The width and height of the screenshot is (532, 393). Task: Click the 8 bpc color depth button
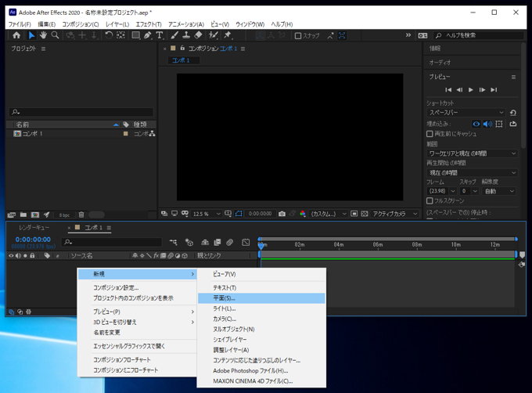[64, 215]
